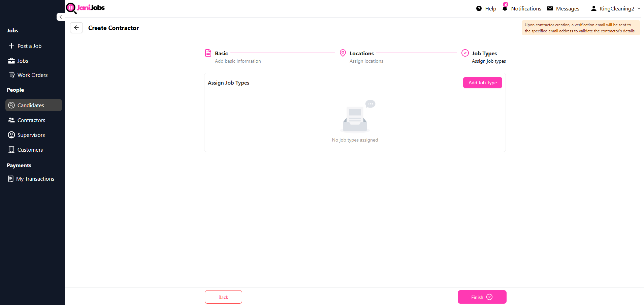Click the Back button
The image size is (644, 305).
(223, 297)
